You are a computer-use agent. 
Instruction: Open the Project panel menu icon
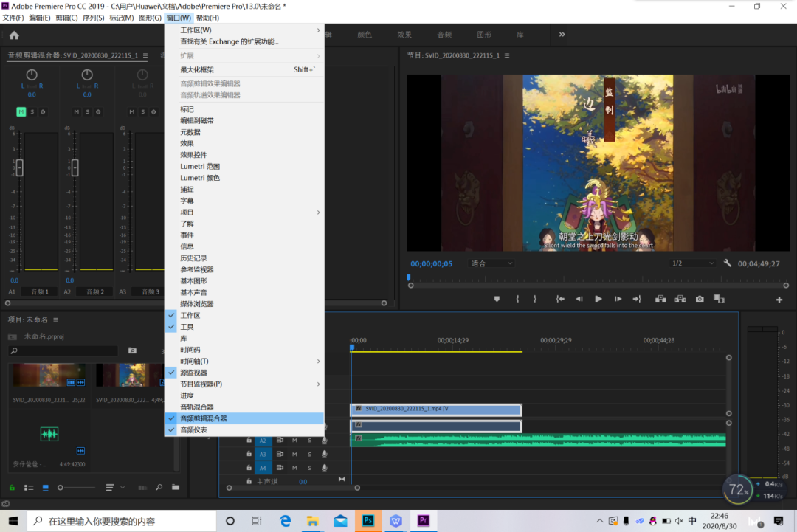click(56, 319)
